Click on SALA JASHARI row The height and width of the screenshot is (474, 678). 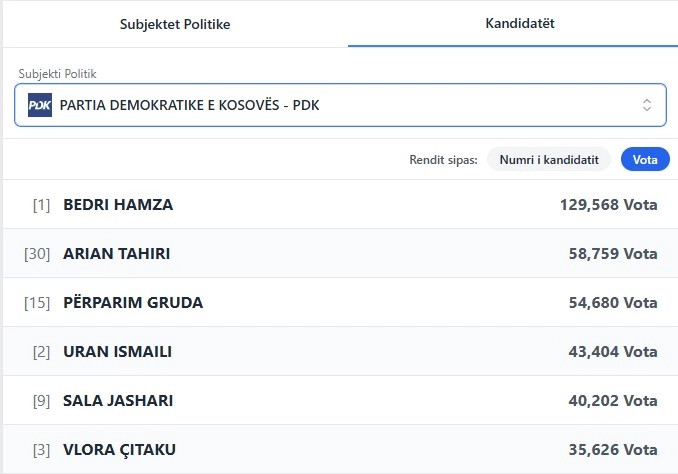(340, 401)
